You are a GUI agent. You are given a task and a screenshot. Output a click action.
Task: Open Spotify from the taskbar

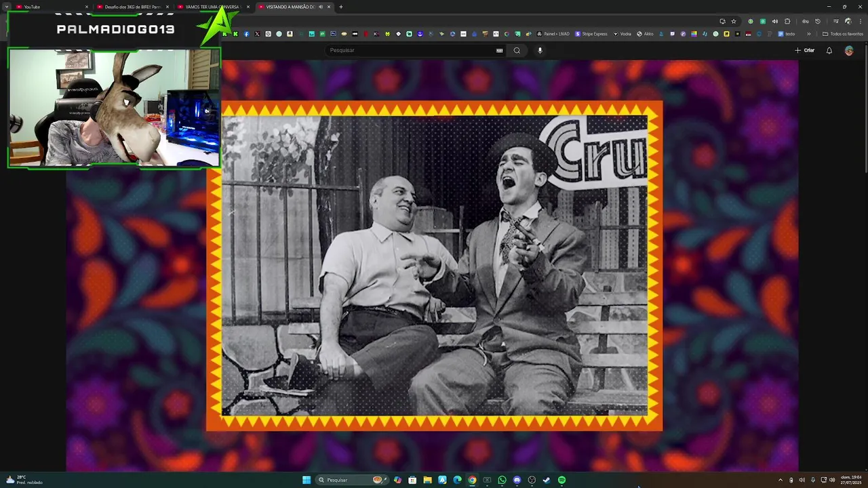point(561,480)
